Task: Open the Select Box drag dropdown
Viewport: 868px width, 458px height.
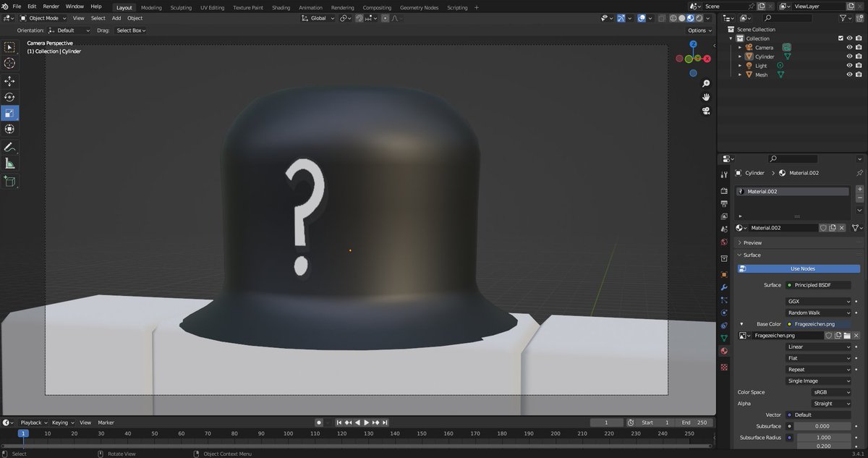Action: [x=130, y=30]
